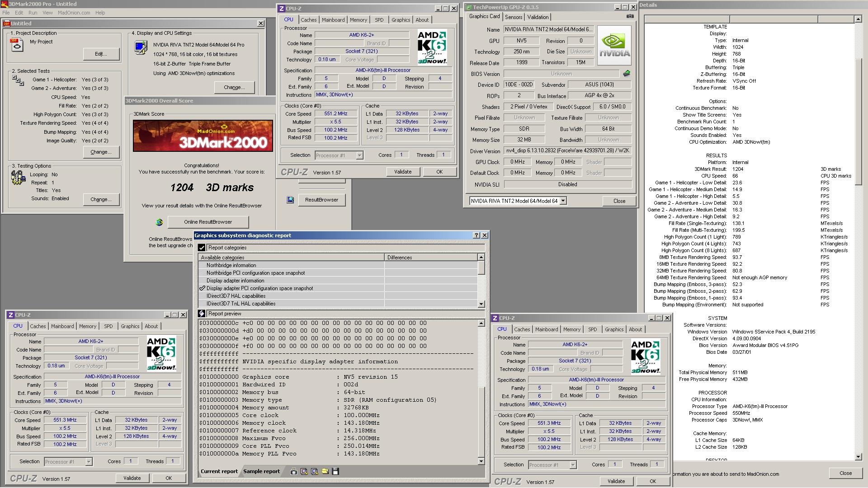Open Processor #1 dropdown in bottom-left CPU-Z
This screenshot has height=488, width=868.
(x=89, y=462)
